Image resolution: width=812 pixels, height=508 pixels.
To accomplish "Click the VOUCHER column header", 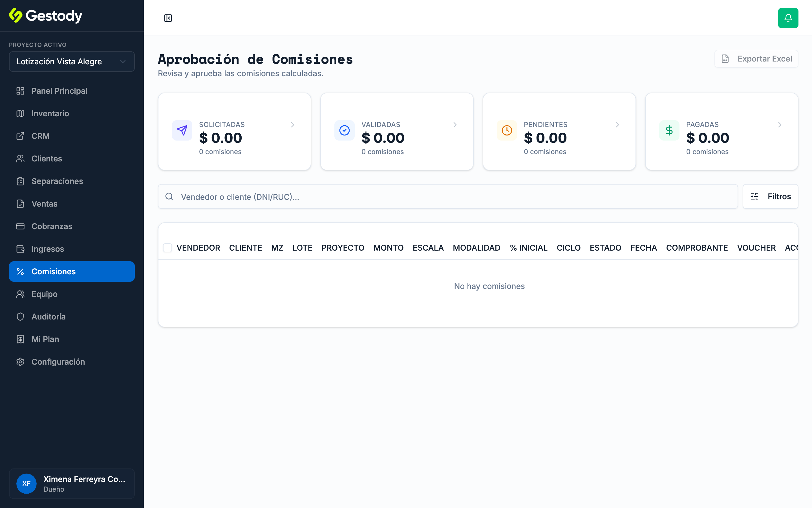I will [x=756, y=248].
